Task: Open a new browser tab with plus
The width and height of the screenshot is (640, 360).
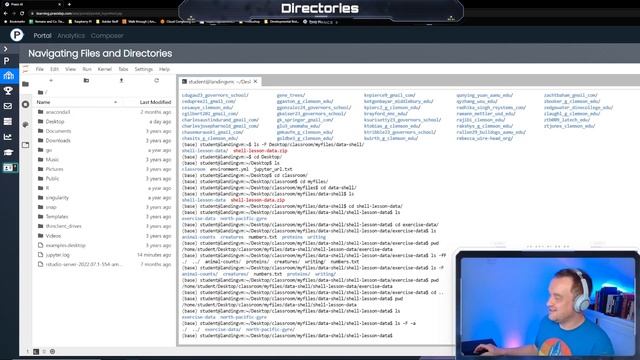Action: coord(69,4)
